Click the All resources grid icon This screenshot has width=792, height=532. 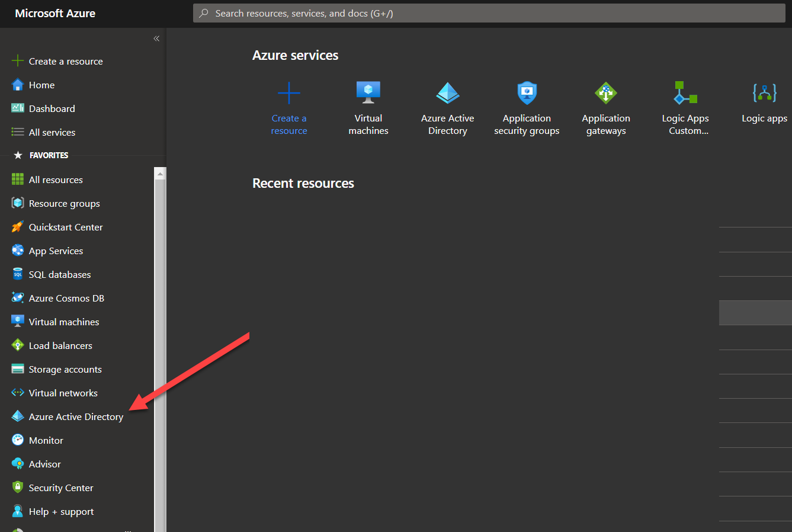coord(18,180)
